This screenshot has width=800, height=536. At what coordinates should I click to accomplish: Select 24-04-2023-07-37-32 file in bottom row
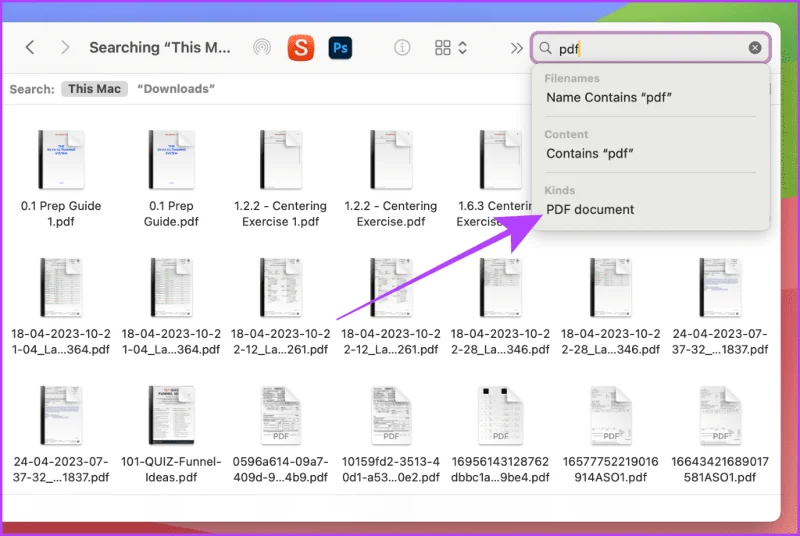coord(61,415)
